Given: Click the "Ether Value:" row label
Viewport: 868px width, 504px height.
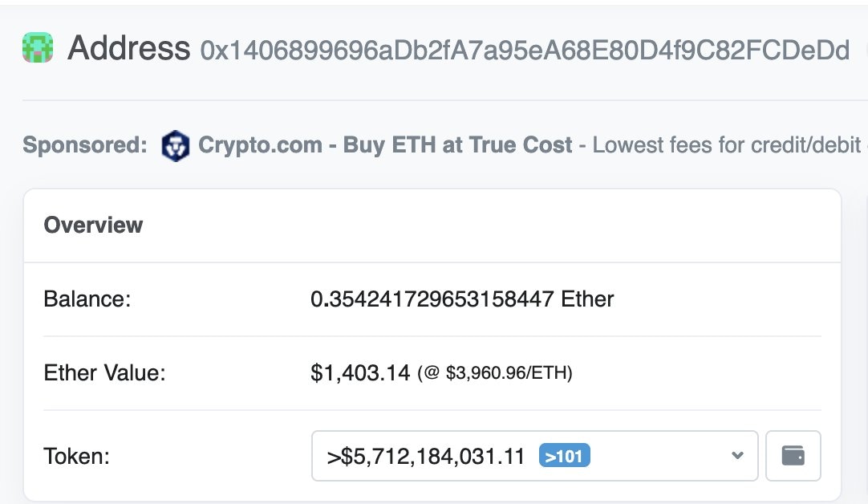Looking at the screenshot, I should click(x=103, y=372).
